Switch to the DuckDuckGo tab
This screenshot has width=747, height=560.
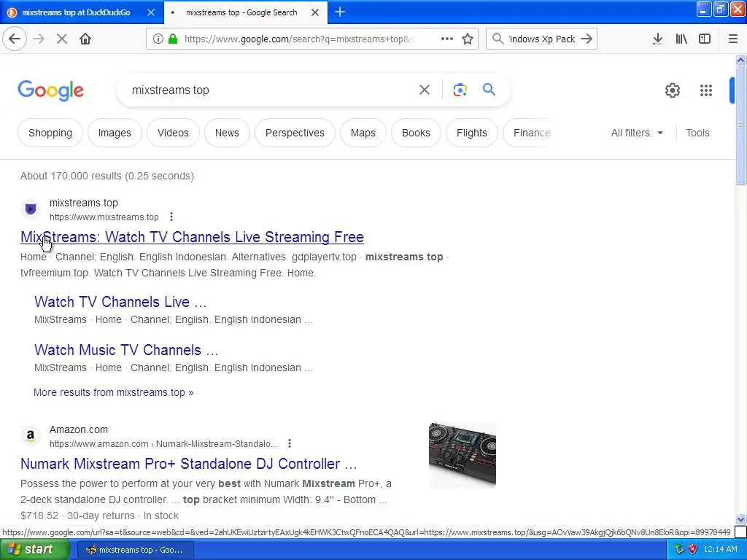[x=75, y=12]
